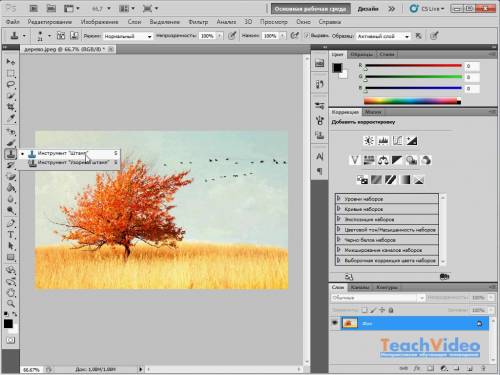Switch to the Образцы tab
500x375 pixels.
[361, 54]
